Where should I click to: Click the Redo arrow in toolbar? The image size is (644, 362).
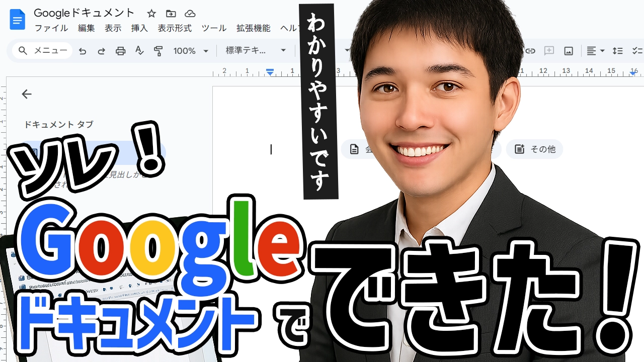pyautogui.click(x=101, y=51)
